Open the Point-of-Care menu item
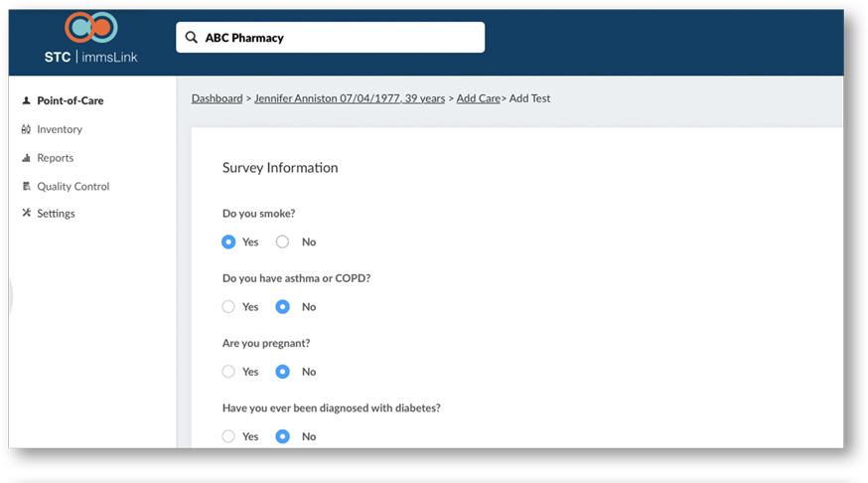The image size is (868, 483). coord(71,100)
